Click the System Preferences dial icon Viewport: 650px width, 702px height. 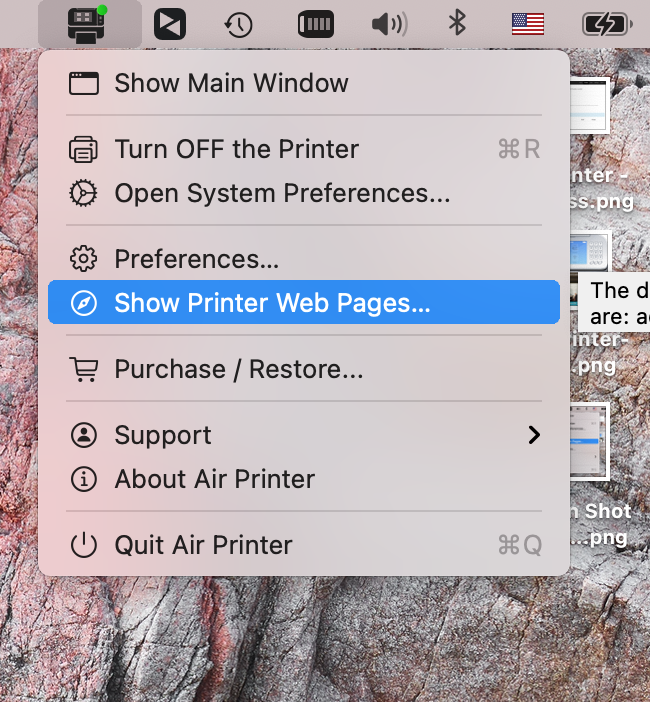[83, 193]
